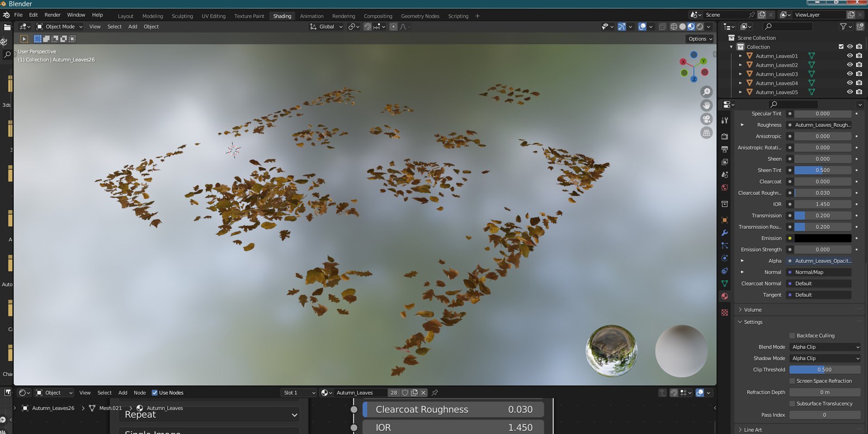Switch to orthographic grid view icon
The width and height of the screenshot is (868, 434).
(x=706, y=133)
